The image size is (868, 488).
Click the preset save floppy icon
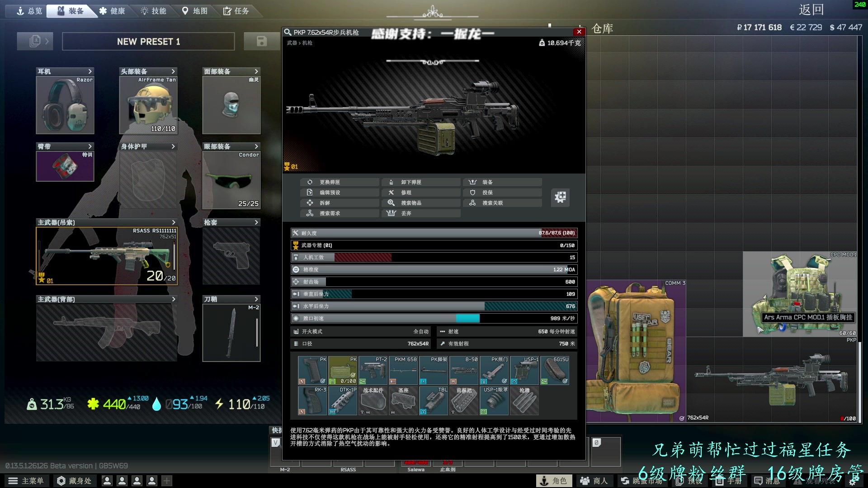(261, 41)
